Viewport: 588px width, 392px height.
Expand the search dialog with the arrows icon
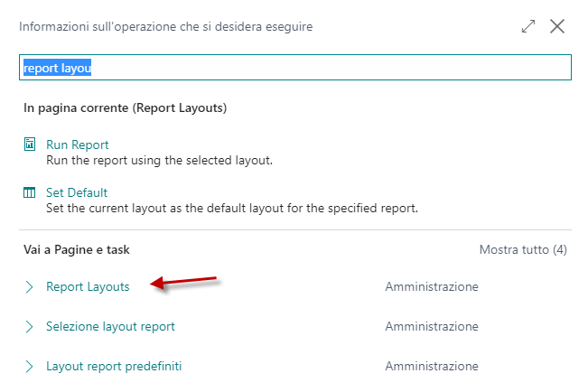coord(528,26)
